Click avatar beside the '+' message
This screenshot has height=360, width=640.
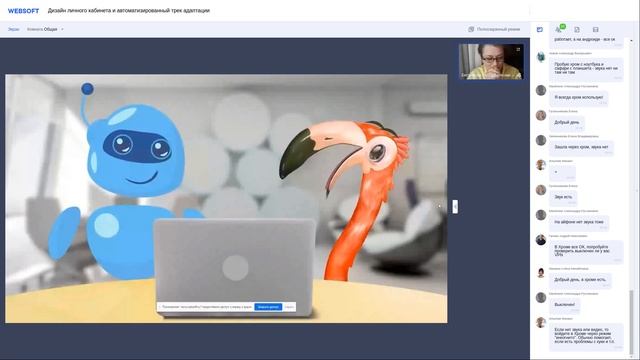[x=541, y=165]
